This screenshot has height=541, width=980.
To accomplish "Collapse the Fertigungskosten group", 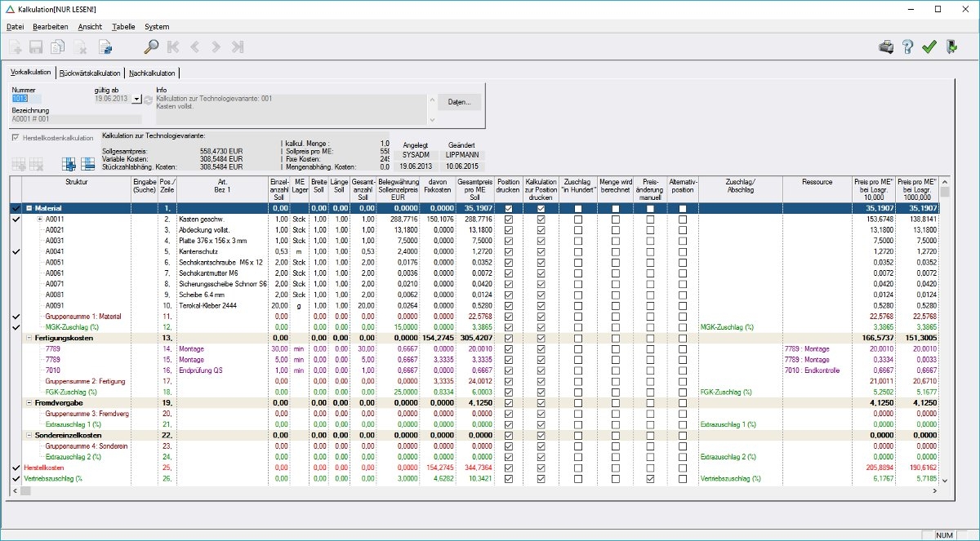I will (x=29, y=337).
